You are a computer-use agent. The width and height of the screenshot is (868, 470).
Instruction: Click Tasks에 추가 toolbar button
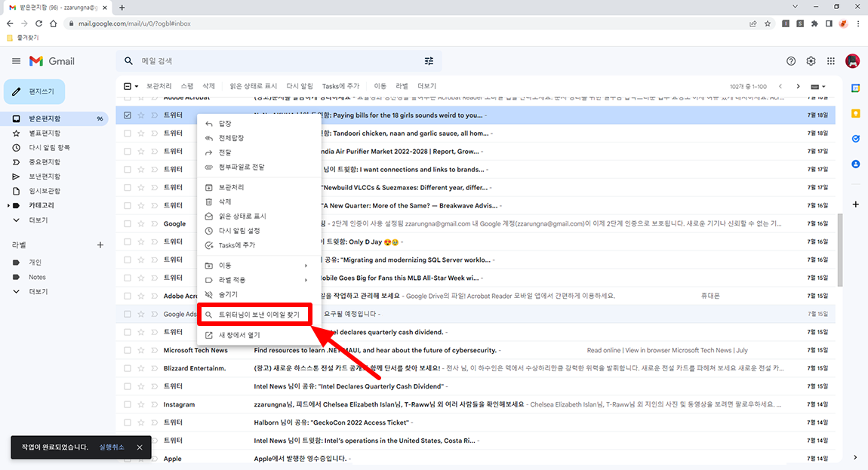pos(340,86)
